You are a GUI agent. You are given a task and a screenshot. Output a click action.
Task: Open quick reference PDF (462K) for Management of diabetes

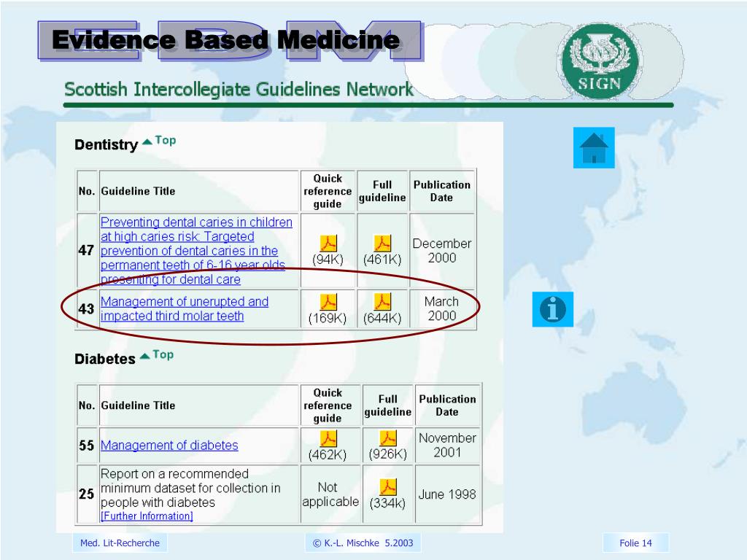click(x=328, y=438)
